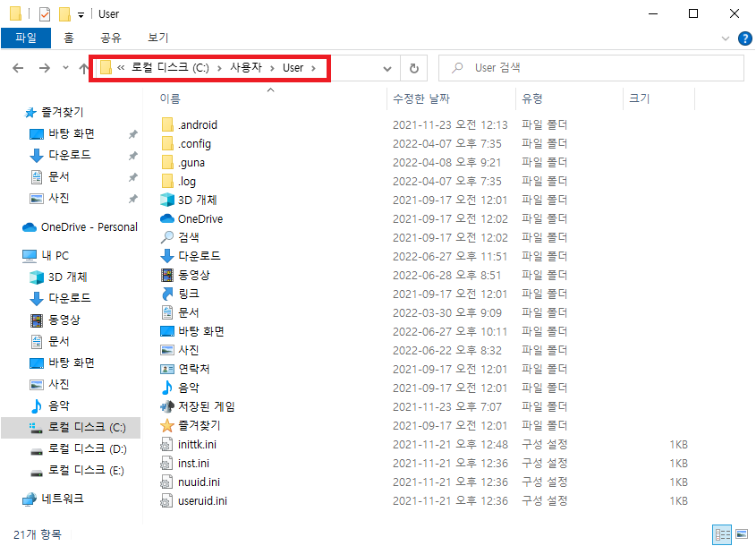Refresh the current folder view
The height and width of the screenshot is (546, 756).
tap(414, 69)
